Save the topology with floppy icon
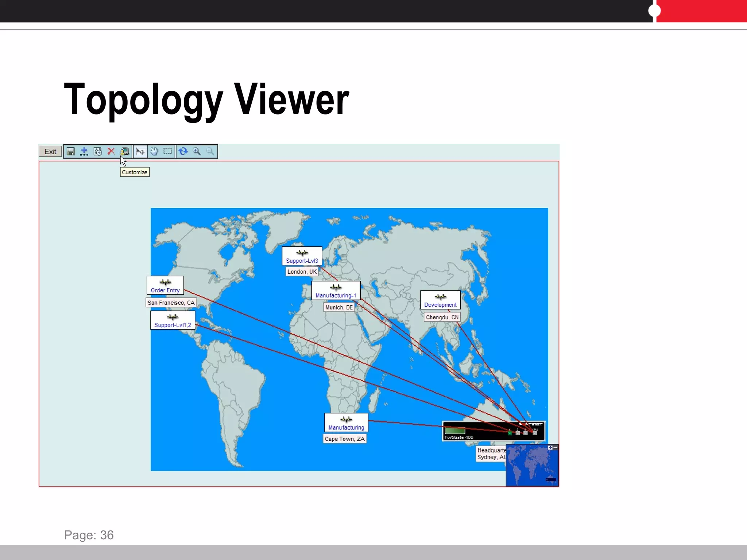Image resolution: width=747 pixels, height=560 pixels. point(71,152)
